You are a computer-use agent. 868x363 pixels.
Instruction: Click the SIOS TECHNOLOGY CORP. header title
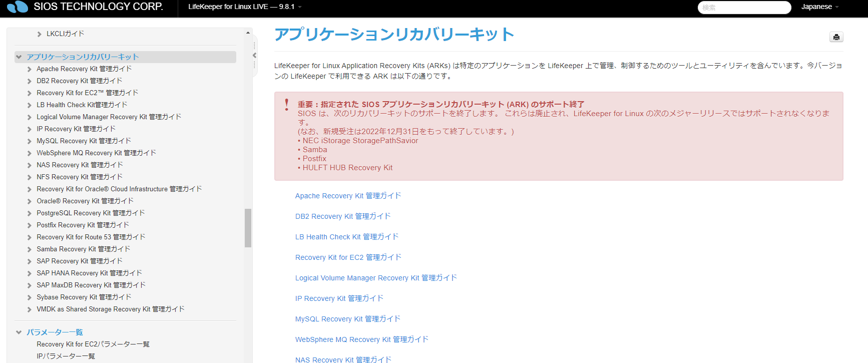pos(98,7)
